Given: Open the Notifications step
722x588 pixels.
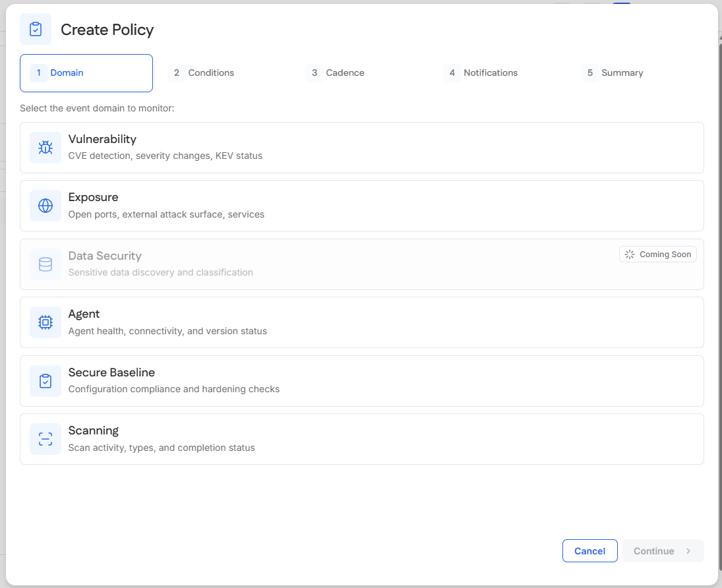Looking at the screenshot, I should [x=480, y=73].
